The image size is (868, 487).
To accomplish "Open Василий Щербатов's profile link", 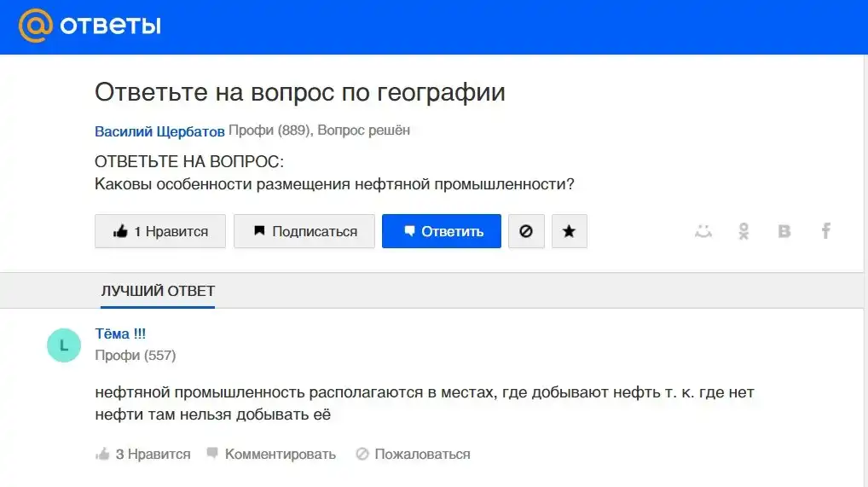I will pyautogui.click(x=159, y=131).
